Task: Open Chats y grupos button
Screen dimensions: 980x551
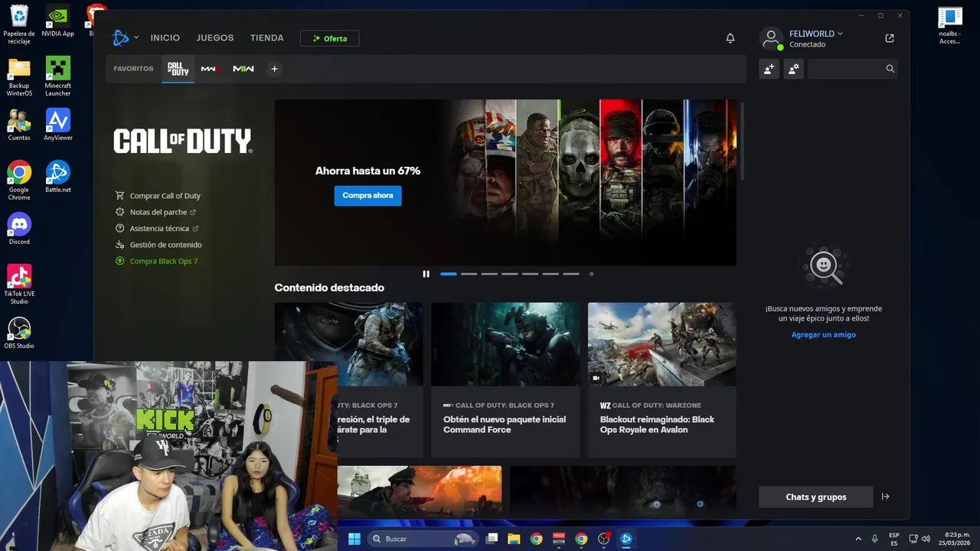Action: pyautogui.click(x=816, y=497)
